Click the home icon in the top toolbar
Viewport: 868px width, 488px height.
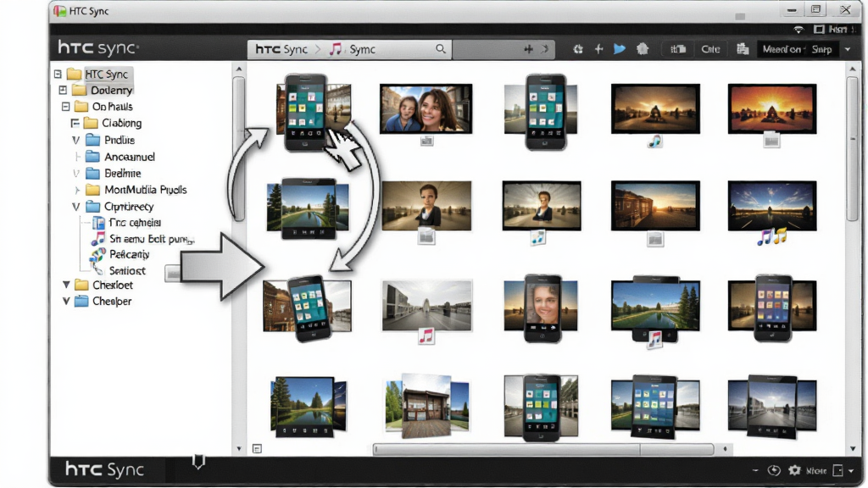643,49
